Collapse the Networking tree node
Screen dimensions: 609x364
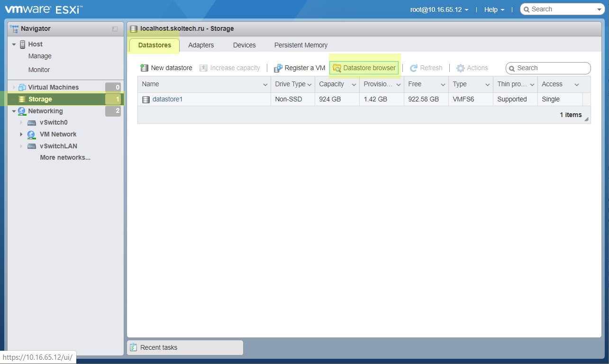pyautogui.click(x=14, y=111)
